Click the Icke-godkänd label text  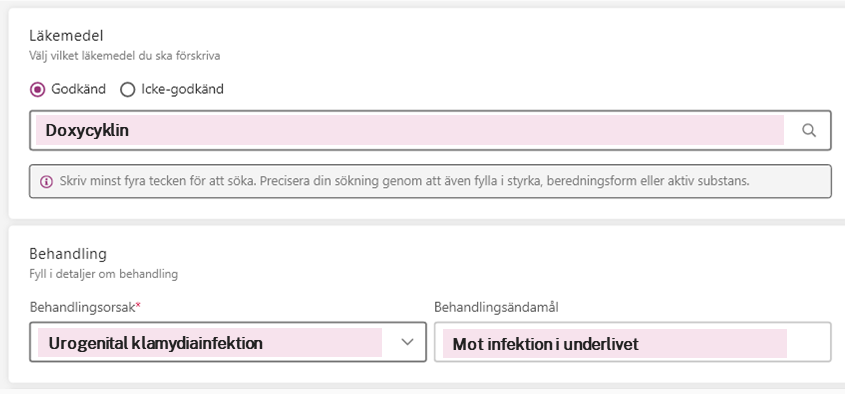pyautogui.click(x=182, y=89)
